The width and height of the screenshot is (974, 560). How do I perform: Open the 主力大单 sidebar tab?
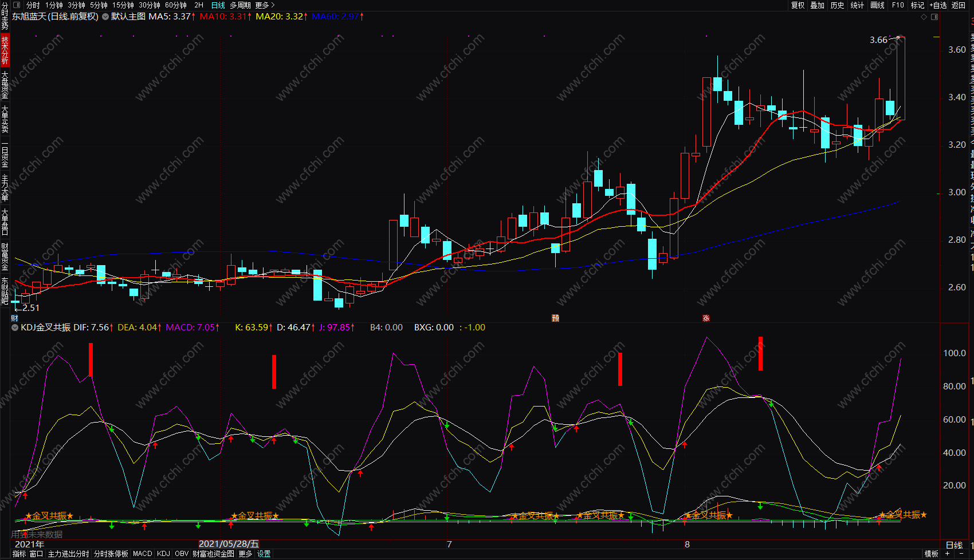(x=5, y=188)
